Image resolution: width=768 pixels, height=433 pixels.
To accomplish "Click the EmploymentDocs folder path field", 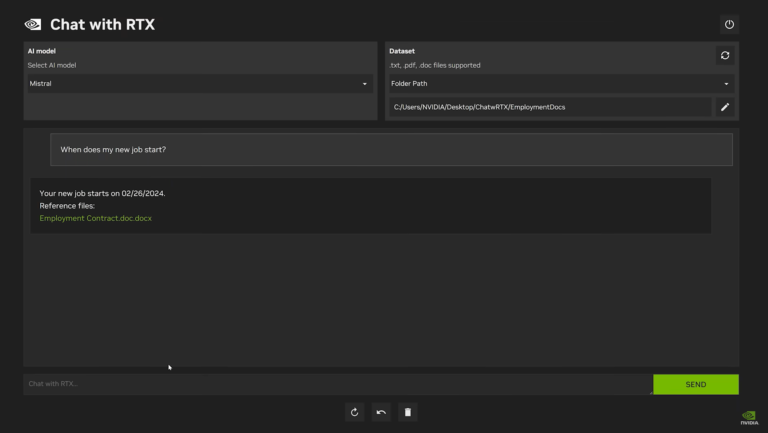I will (x=550, y=107).
